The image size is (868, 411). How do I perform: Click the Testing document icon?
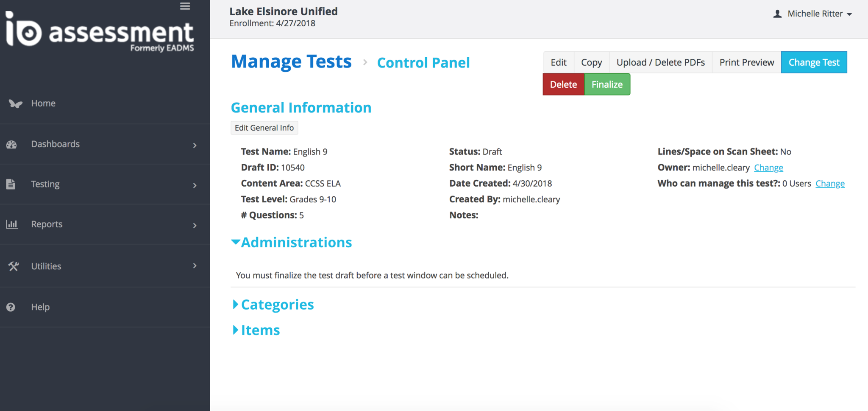coord(11,184)
